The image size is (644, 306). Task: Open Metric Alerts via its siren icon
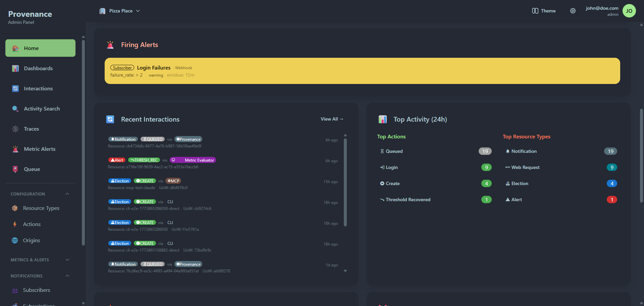pyautogui.click(x=15, y=149)
